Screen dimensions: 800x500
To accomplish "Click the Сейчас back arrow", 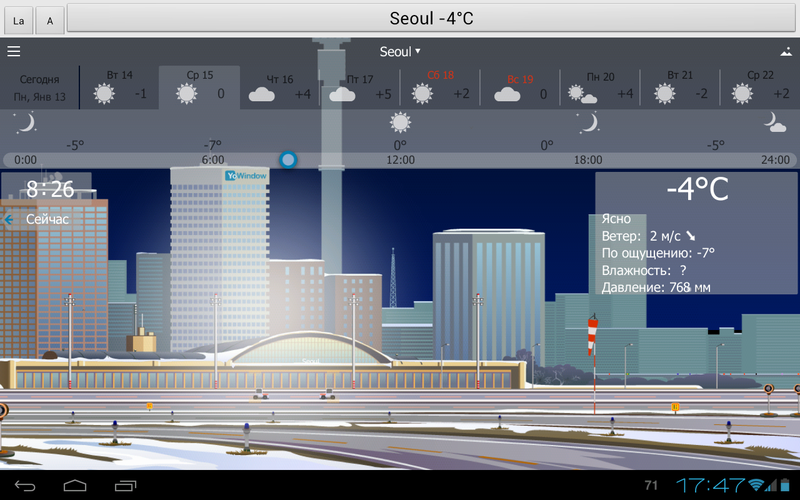I will coord(9,219).
